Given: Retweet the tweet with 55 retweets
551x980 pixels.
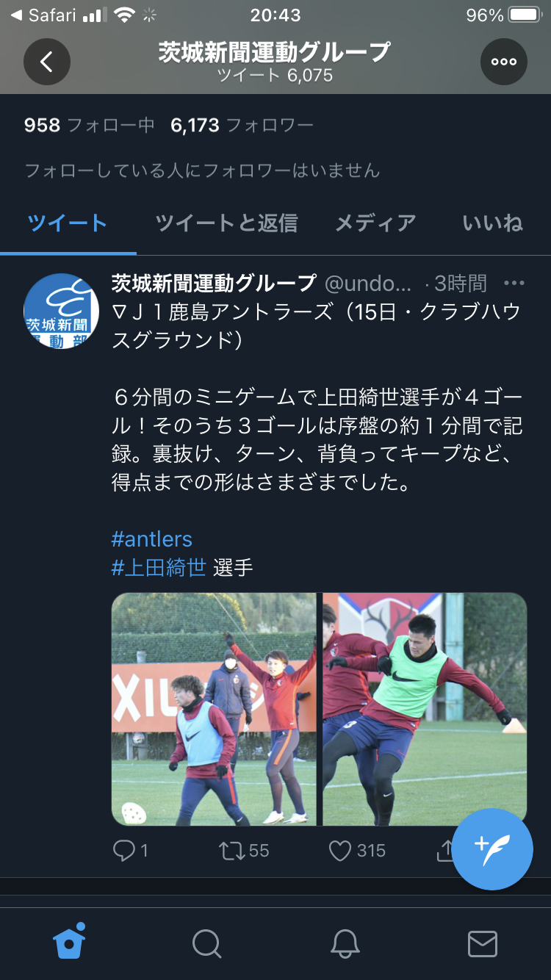Looking at the screenshot, I should tap(231, 851).
